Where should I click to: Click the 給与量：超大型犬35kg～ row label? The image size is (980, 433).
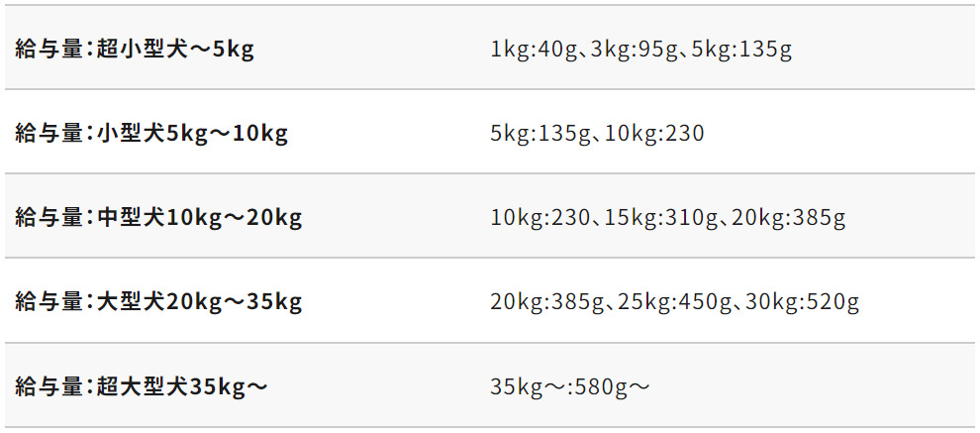coord(142,385)
